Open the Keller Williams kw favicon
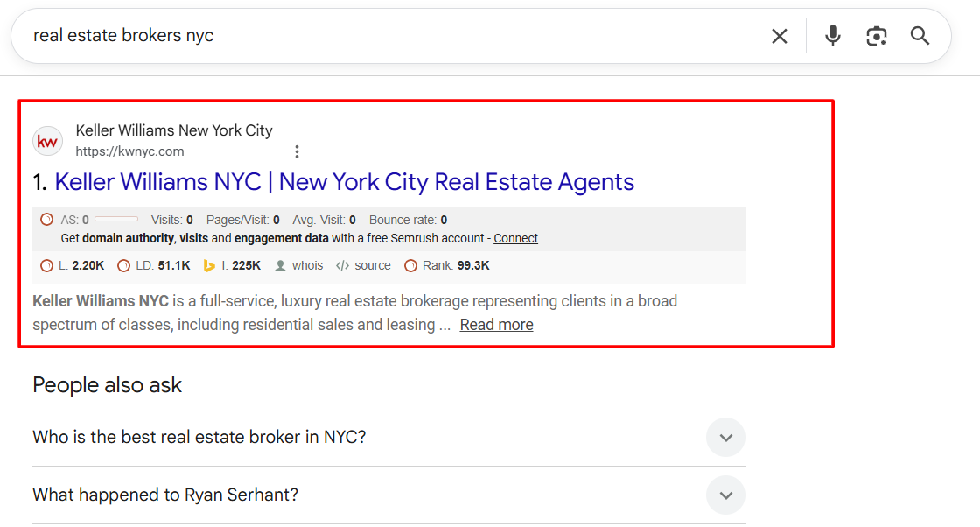This screenshot has height=527, width=980. pos(47,141)
